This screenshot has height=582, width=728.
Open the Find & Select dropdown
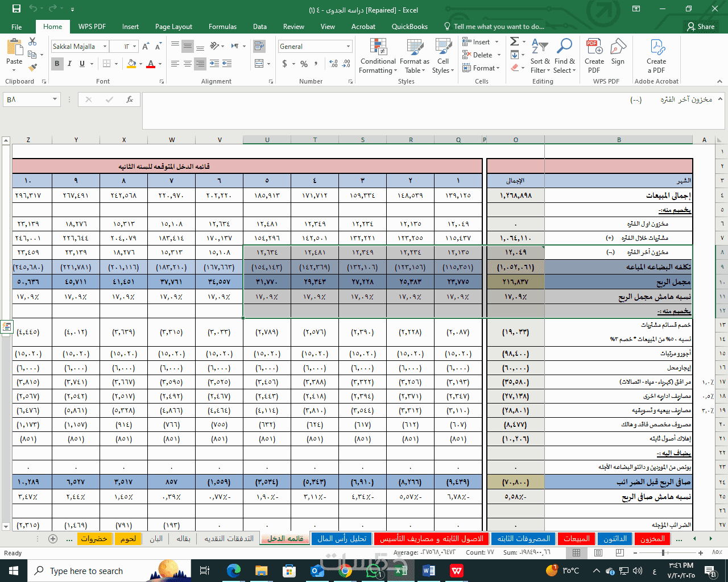[564, 56]
